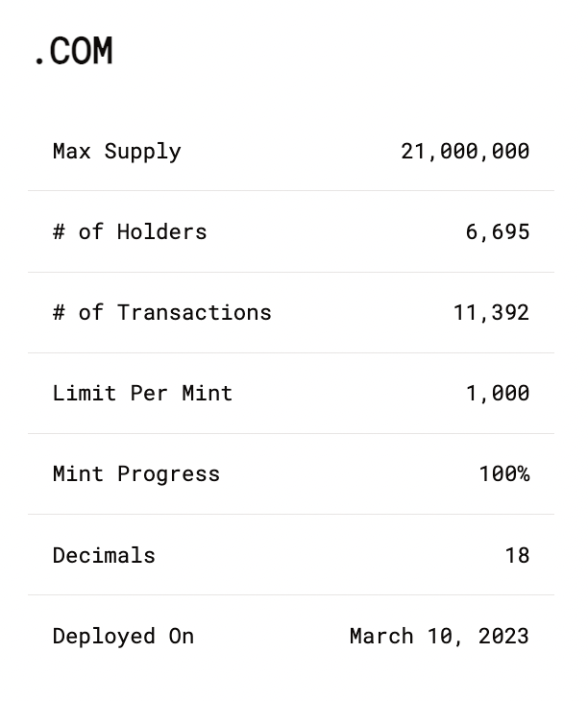Click the divider line below Max Supply row

coord(291,191)
